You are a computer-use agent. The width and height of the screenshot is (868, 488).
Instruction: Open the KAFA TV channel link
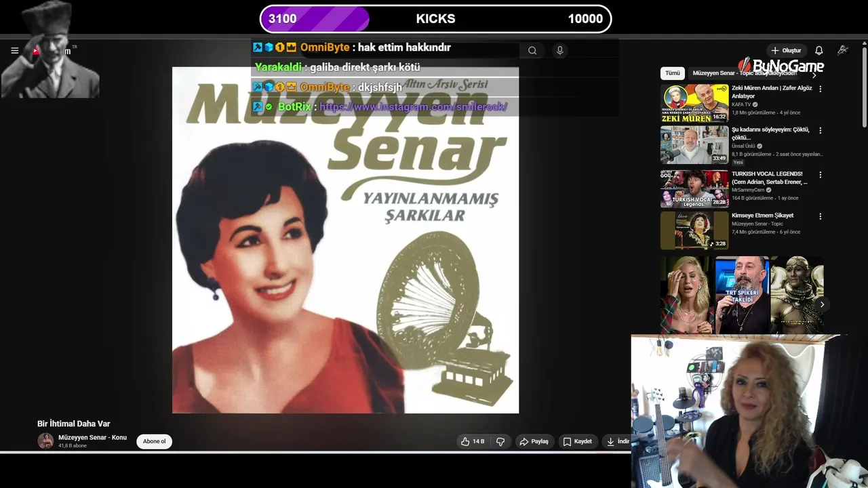741,104
